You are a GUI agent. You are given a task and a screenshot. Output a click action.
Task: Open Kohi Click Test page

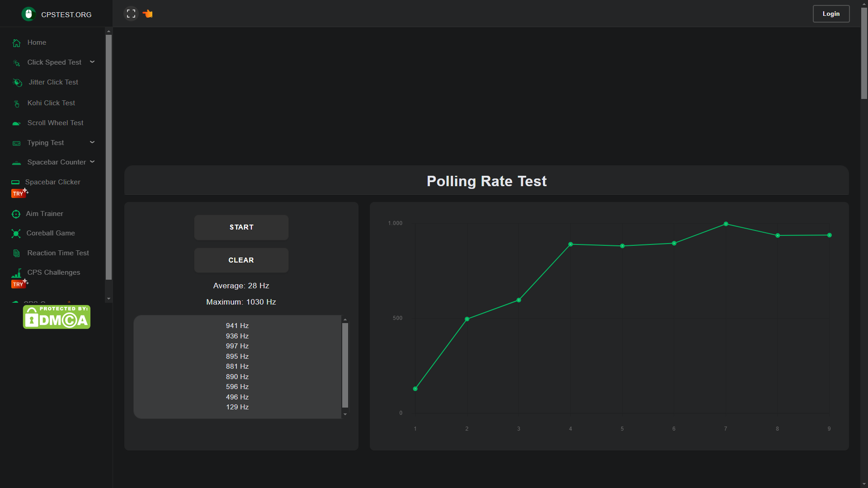coord(51,103)
